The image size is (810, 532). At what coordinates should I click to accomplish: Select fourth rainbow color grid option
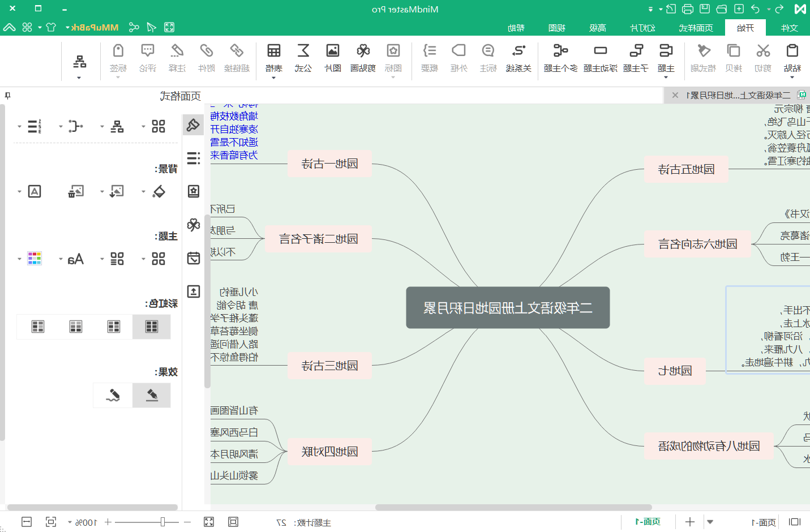38,327
